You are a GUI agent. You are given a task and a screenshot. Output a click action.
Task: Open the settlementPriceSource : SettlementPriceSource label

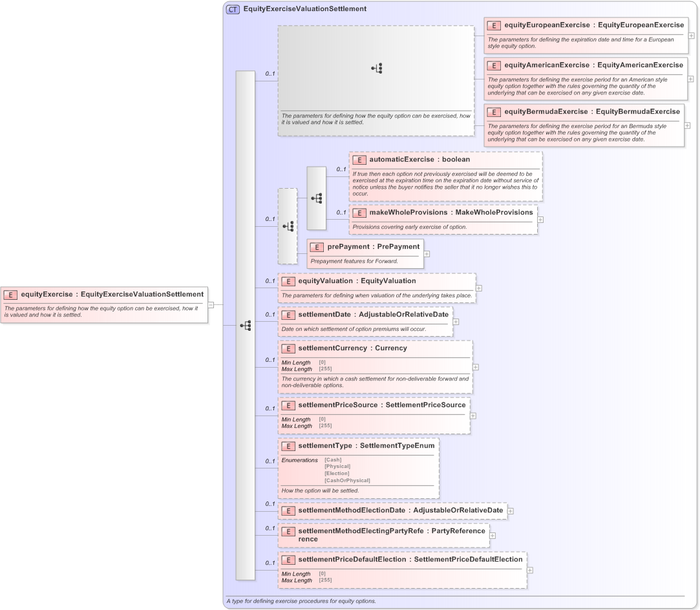[x=382, y=405]
